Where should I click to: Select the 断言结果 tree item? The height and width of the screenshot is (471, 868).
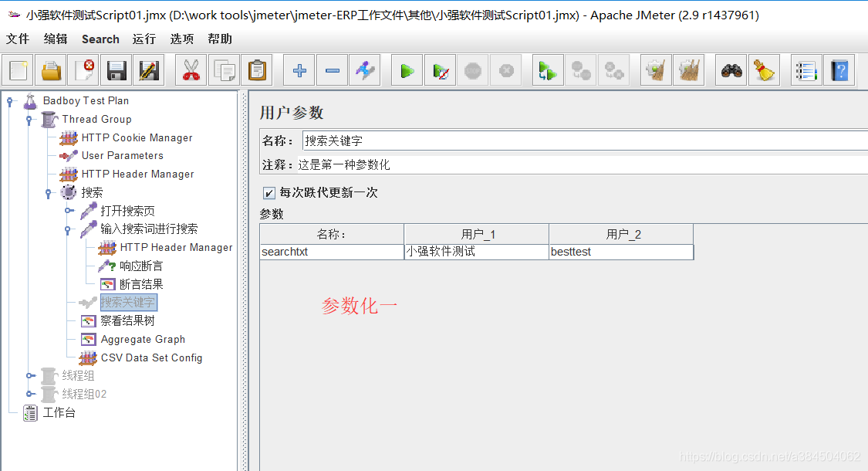pos(141,284)
